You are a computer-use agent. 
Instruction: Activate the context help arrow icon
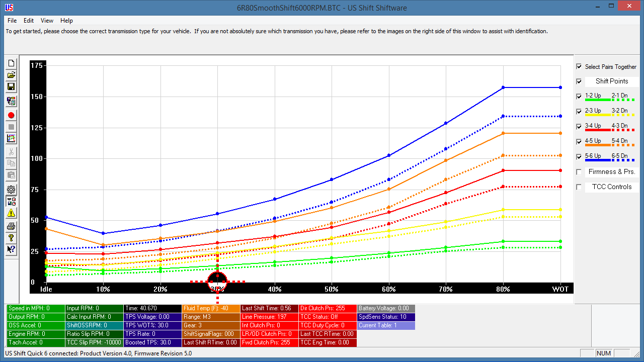tap(11, 249)
